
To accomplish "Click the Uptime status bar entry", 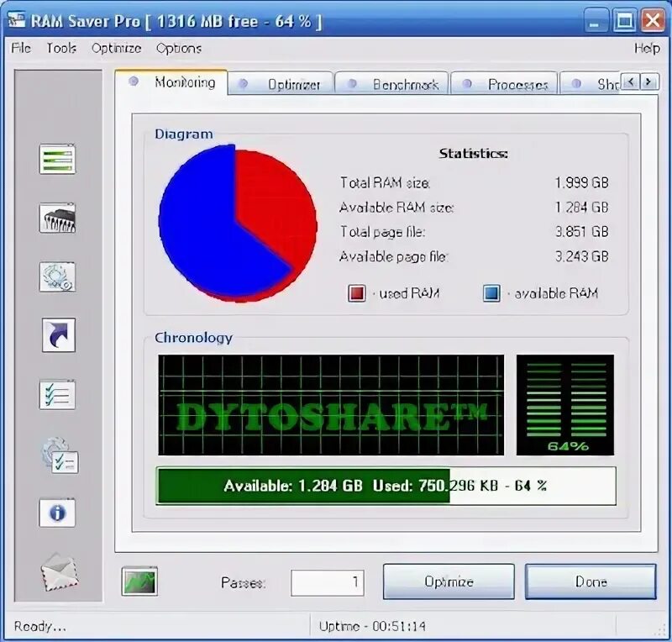I will coord(372,626).
